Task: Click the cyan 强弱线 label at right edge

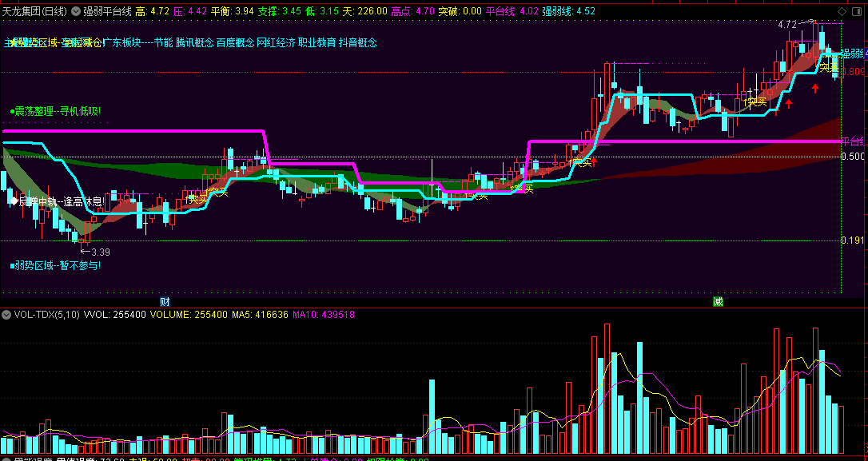Action: (x=854, y=54)
